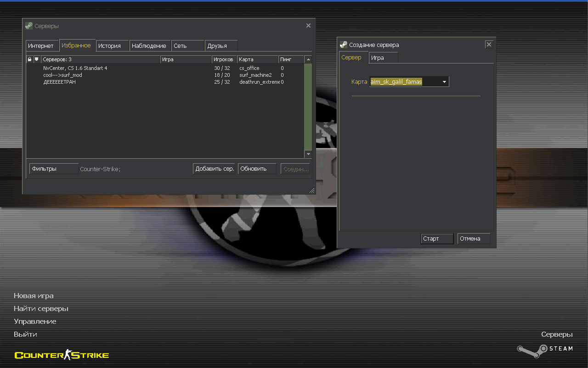The height and width of the screenshot is (368, 588).
Task: Sort by the Пинг column header
Action: [x=291, y=59]
